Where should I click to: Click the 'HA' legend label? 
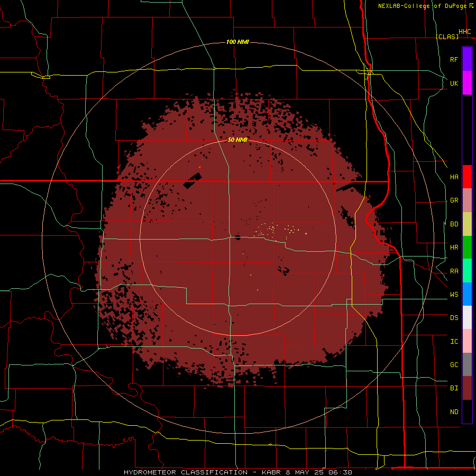[x=454, y=177]
